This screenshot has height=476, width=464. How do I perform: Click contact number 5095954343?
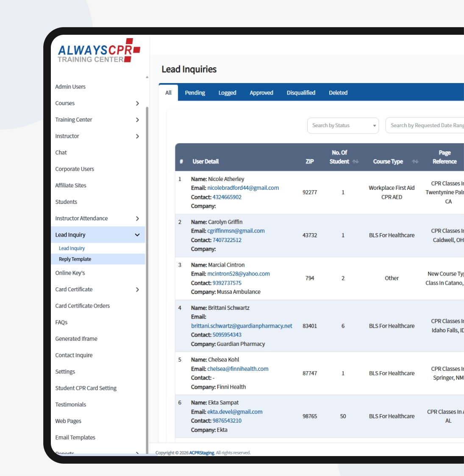pos(227,335)
